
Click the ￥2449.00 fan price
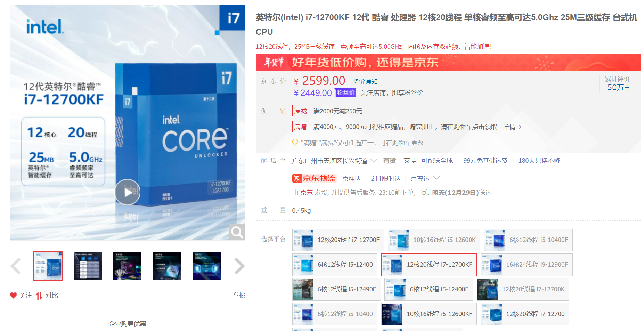[313, 93]
